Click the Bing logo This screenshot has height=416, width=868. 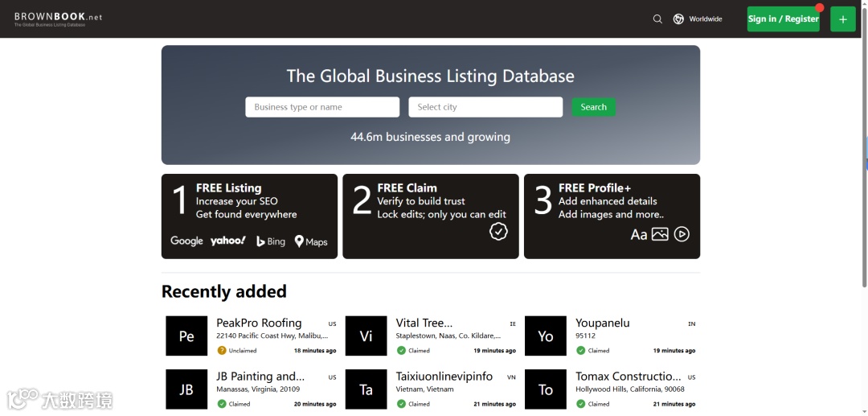pyautogui.click(x=271, y=241)
